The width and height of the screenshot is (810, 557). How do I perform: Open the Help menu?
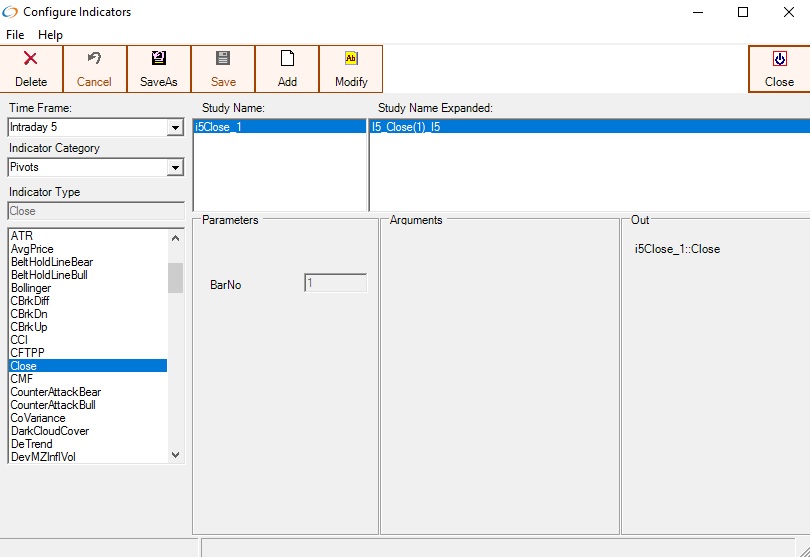tap(50, 35)
